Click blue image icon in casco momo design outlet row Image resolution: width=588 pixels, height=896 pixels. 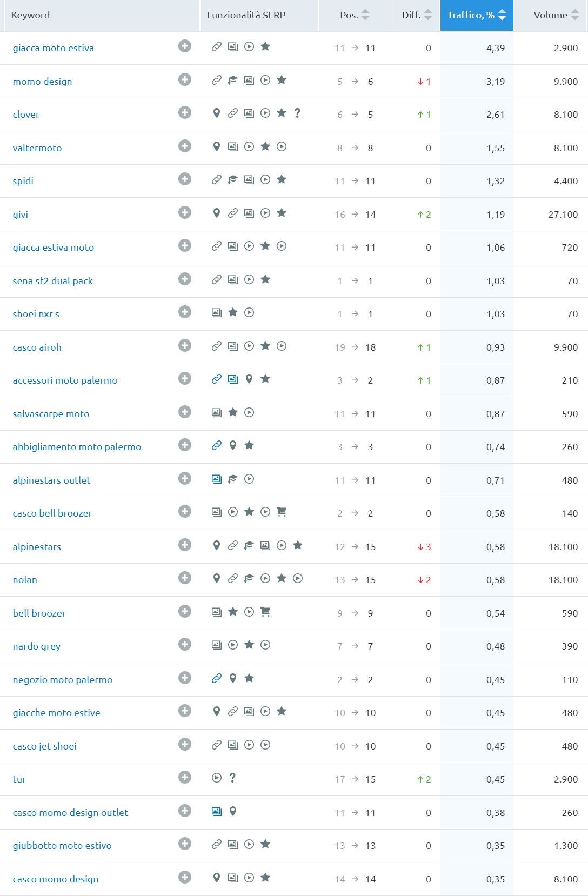coord(217,811)
